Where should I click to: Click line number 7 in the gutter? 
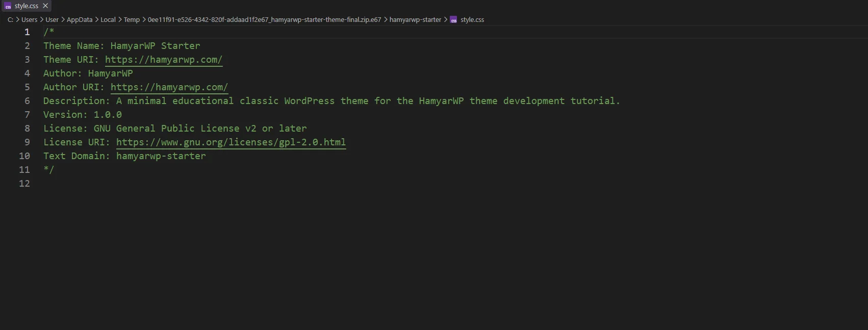pyautogui.click(x=27, y=115)
